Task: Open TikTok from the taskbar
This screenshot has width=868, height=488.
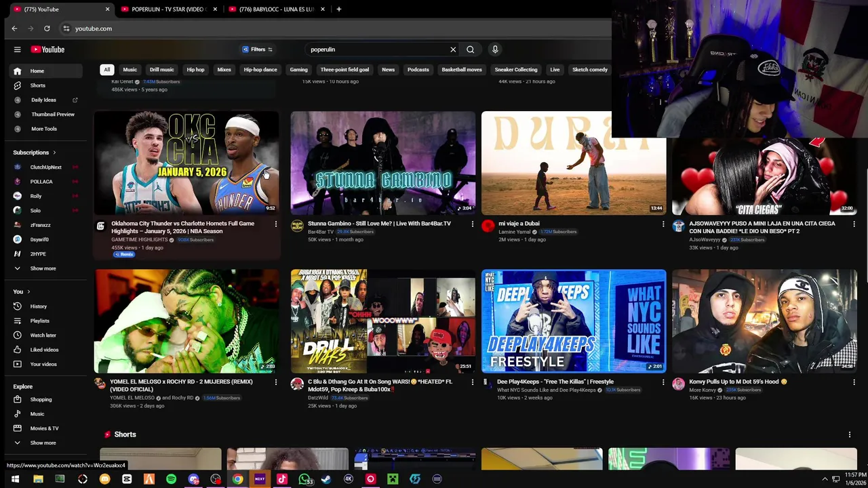Action: click(x=282, y=479)
